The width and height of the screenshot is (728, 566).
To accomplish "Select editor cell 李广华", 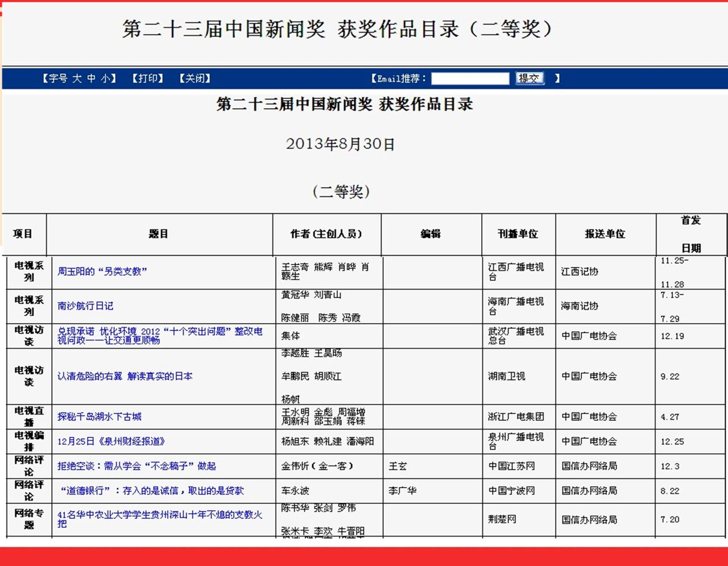I will [x=432, y=490].
